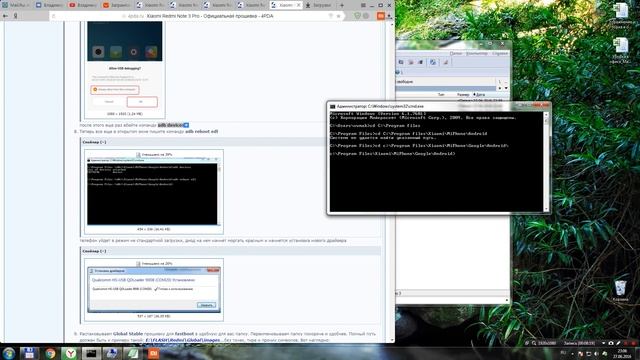Open directory history dropdown arrow in file manager

(506, 88)
